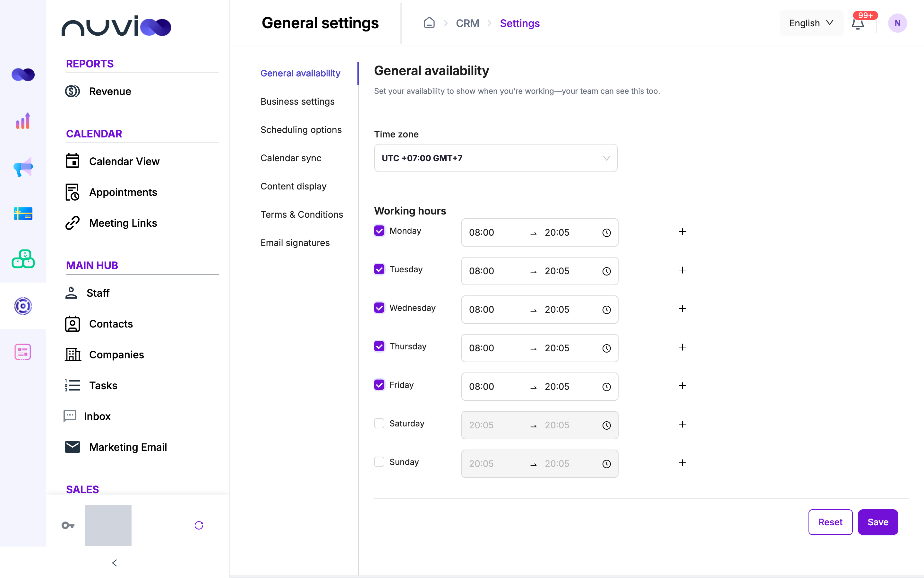Enable the Saturday checkbox

(x=379, y=423)
